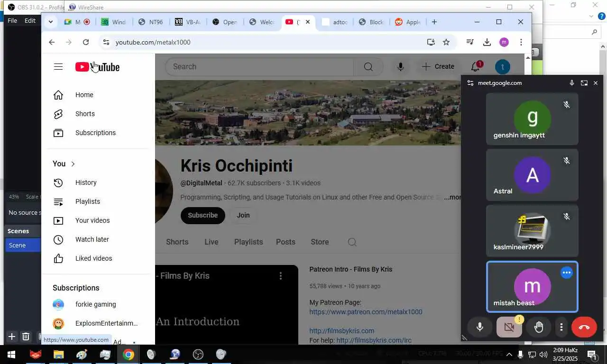Click the channel Join button
Image resolution: width=607 pixels, height=364 pixels.
click(243, 215)
